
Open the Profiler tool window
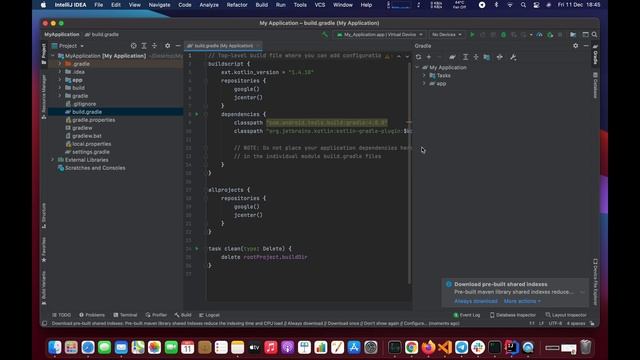pos(156,315)
